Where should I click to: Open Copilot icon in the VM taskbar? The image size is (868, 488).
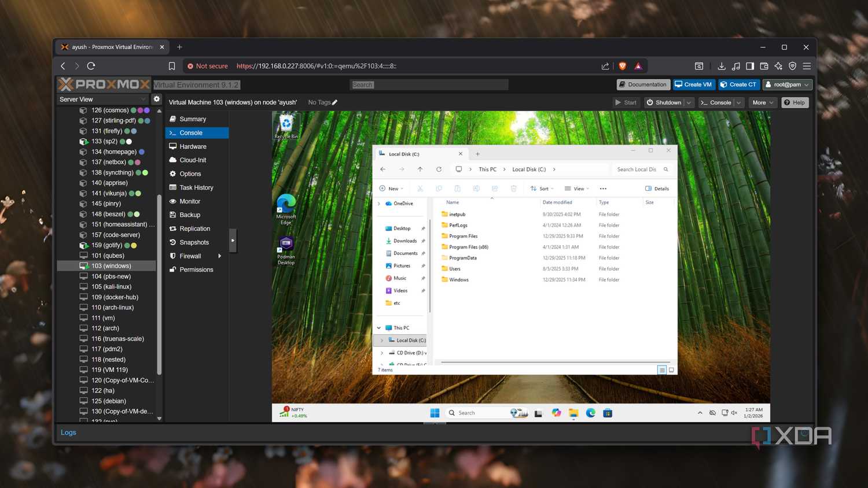(556, 413)
